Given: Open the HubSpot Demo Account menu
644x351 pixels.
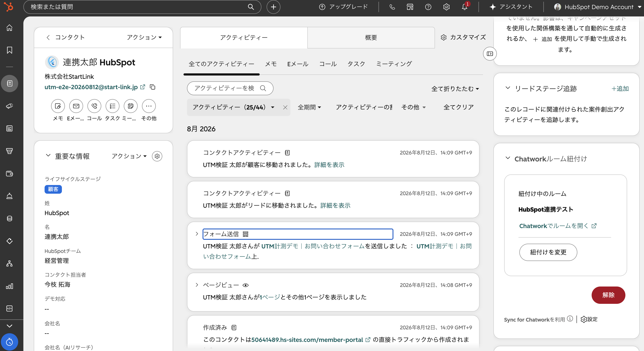Looking at the screenshot, I should tap(597, 7).
